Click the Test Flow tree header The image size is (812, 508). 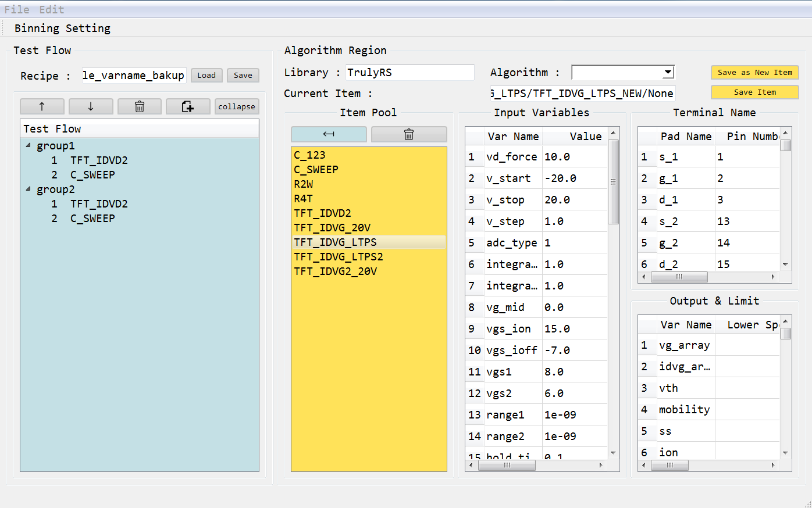coord(140,129)
